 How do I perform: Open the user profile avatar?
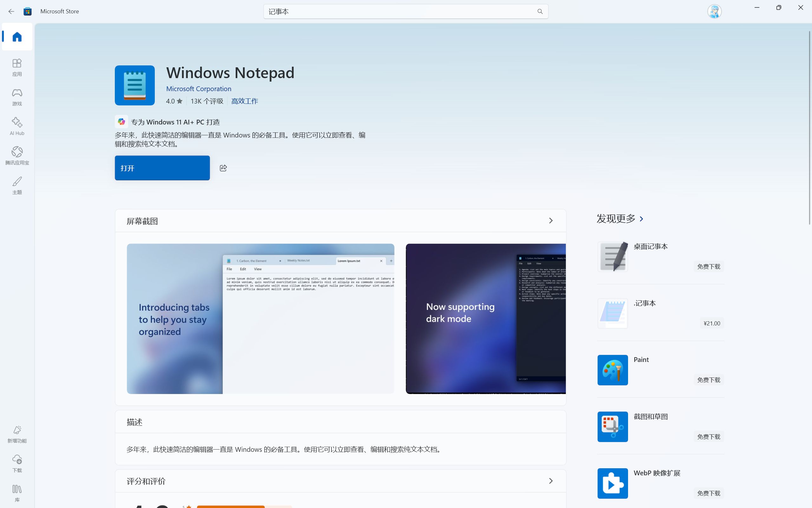point(714,11)
